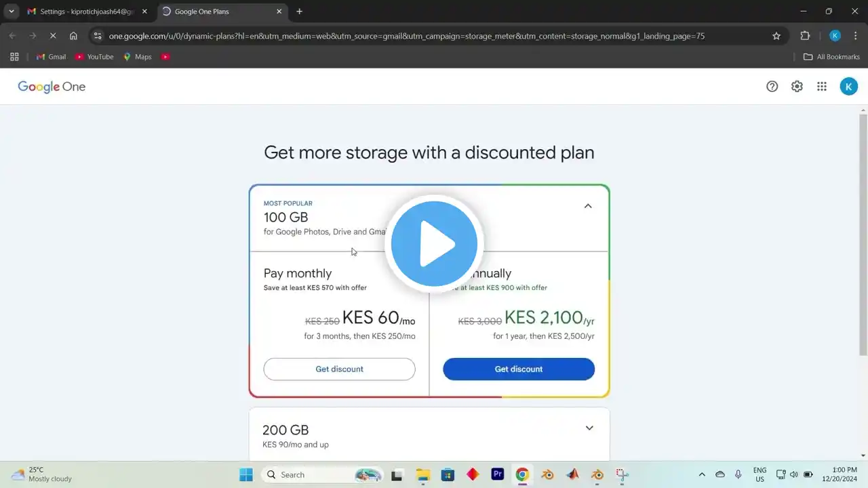Open Microsoft Store from the taskbar

click(448, 474)
